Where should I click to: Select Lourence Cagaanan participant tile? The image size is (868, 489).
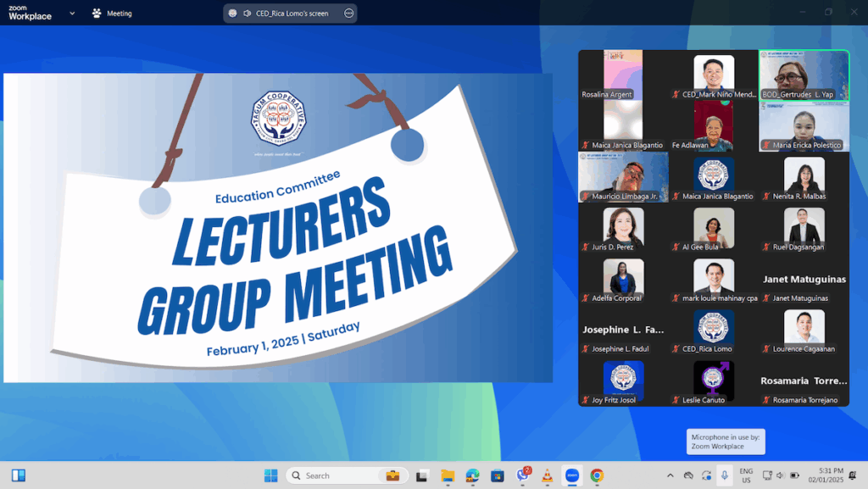pyautogui.click(x=804, y=330)
